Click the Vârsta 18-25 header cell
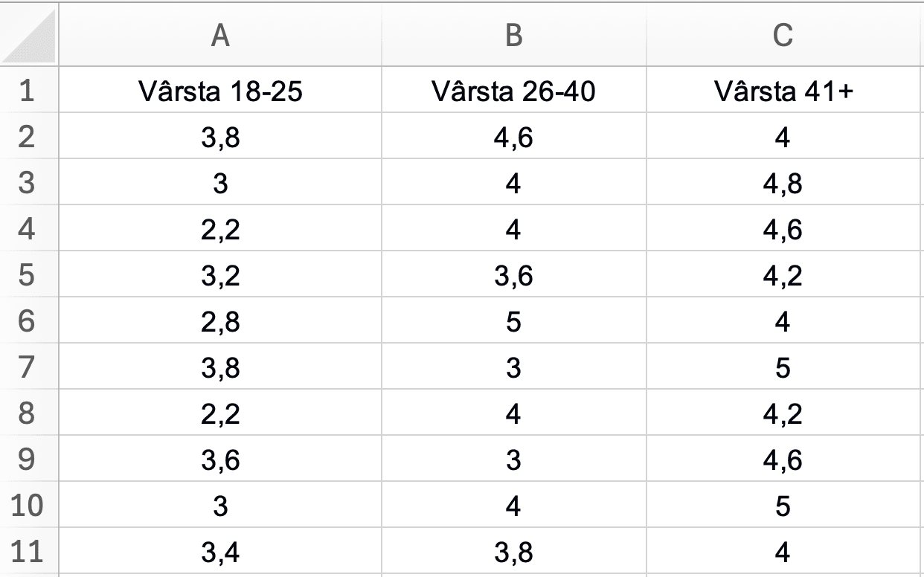The width and height of the screenshot is (924, 577). (220, 91)
